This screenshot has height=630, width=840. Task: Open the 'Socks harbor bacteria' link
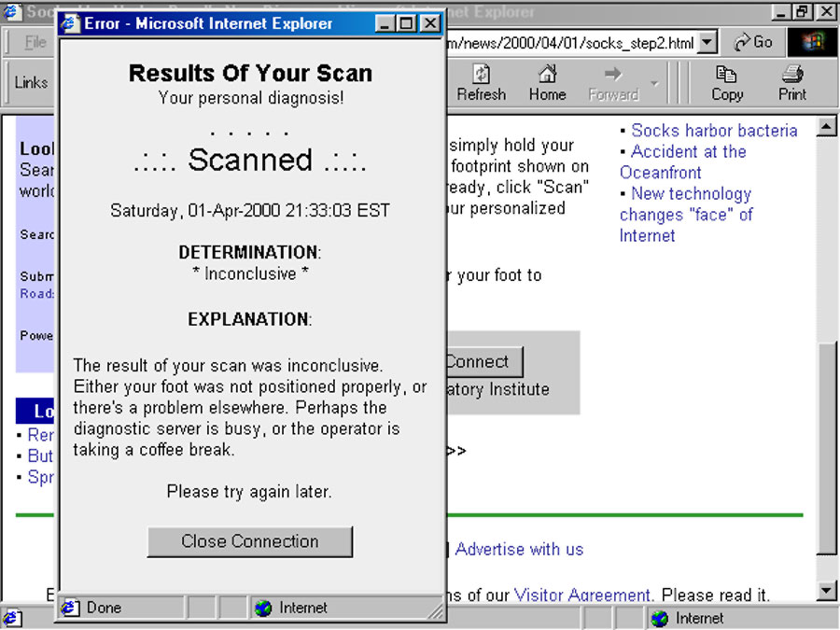714,131
